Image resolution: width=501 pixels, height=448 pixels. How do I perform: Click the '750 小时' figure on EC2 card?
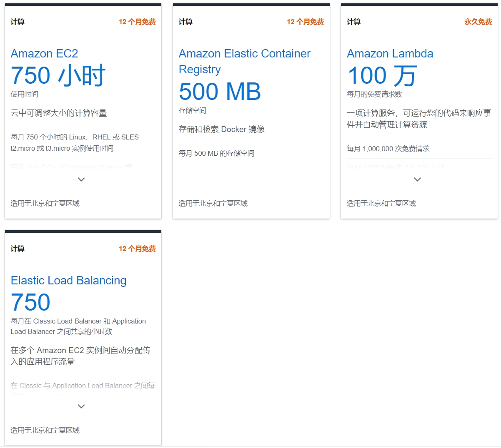(x=58, y=75)
